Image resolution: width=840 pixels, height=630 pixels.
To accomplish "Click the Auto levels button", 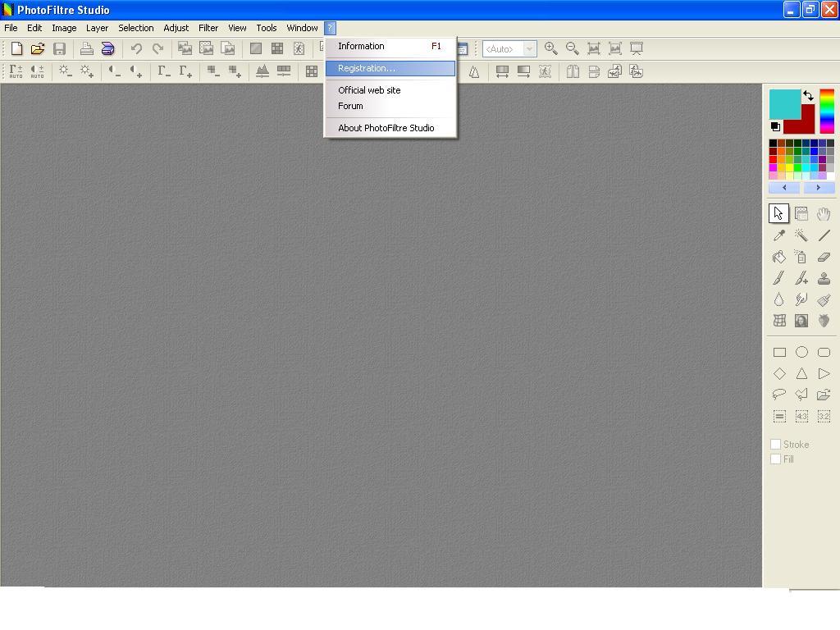I will (x=16, y=71).
